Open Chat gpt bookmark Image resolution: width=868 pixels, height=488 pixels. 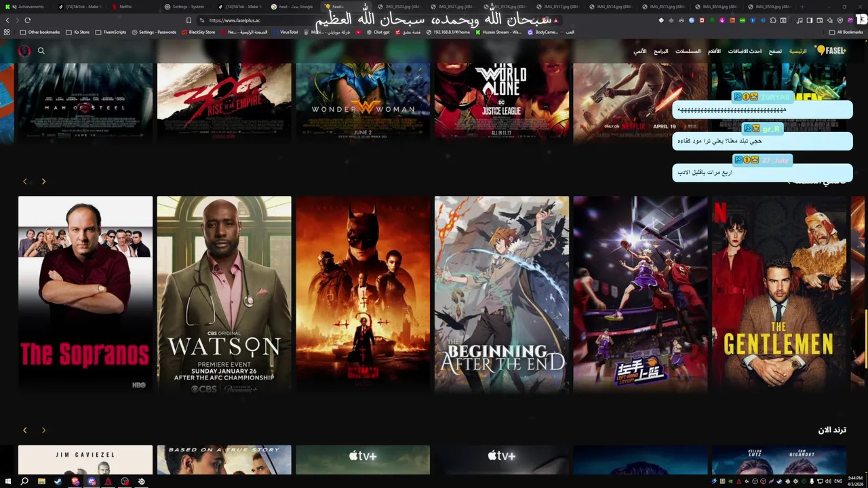(x=378, y=32)
